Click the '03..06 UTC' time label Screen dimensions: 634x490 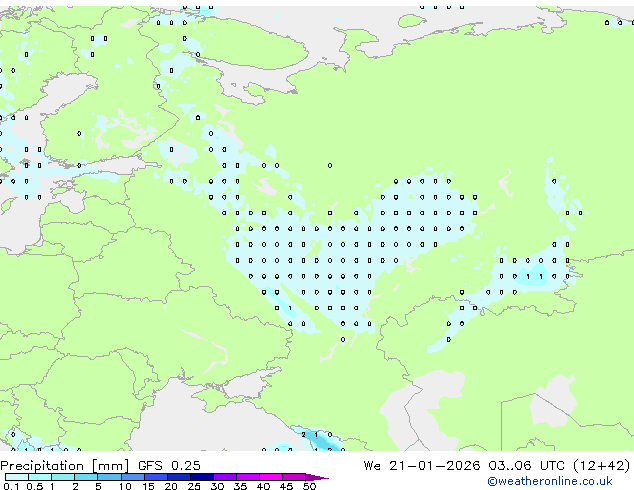pos(526,465)
